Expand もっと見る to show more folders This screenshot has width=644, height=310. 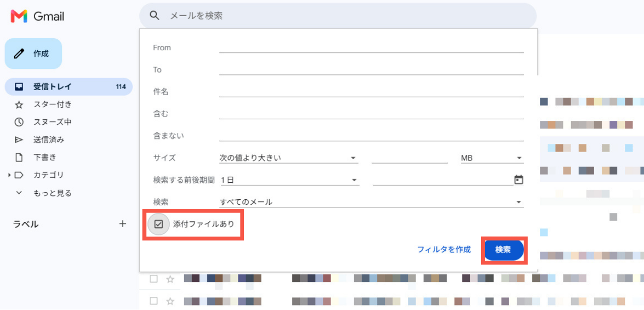coord(52,193)
